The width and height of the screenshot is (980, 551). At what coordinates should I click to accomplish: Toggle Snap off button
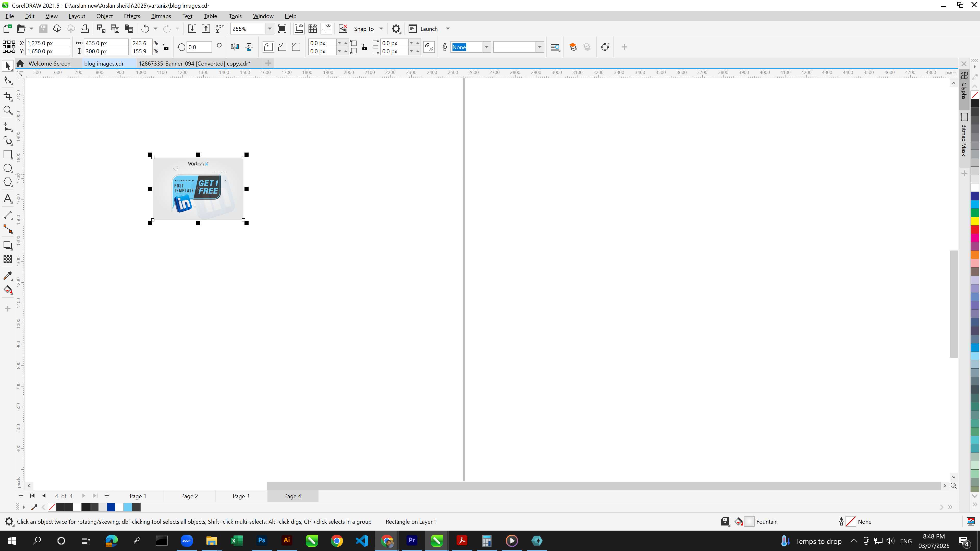[343, 29]
